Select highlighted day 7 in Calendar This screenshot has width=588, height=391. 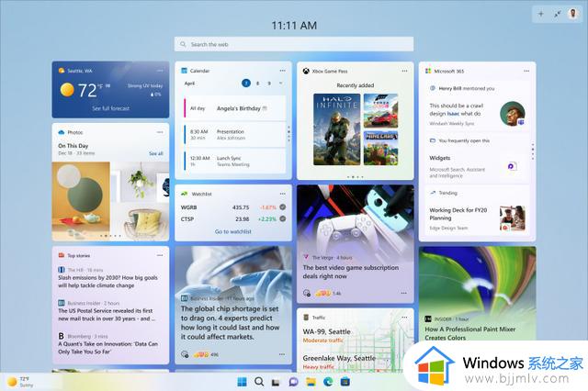(246, 84)
